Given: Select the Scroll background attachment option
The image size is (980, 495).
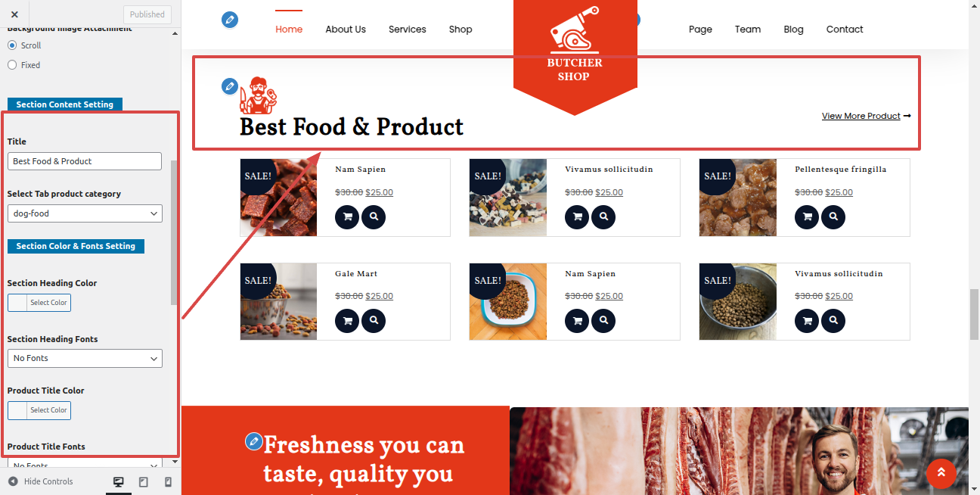Looking at the screenshot, I should point(12,45).
